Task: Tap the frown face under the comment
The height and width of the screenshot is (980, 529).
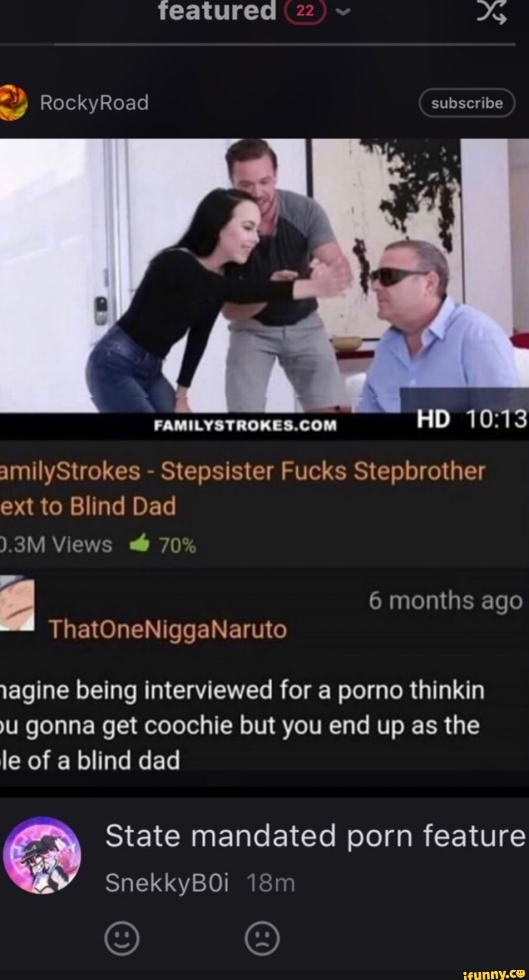Action: tap(262, 939)
